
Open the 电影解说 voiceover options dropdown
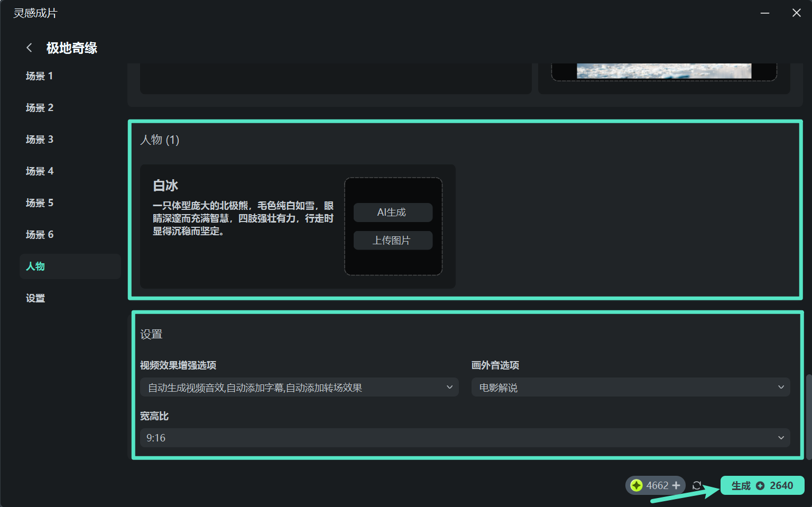click(630, 387)
